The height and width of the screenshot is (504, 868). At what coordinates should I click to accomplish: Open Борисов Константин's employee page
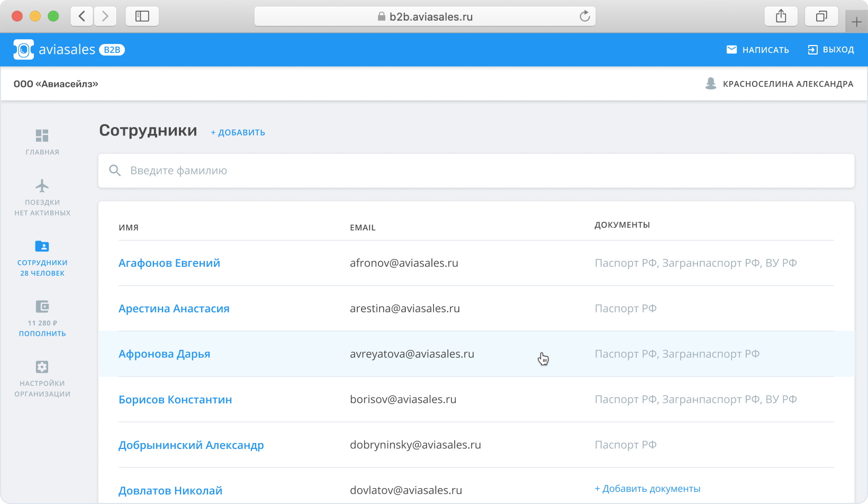(x=175, y=400)
